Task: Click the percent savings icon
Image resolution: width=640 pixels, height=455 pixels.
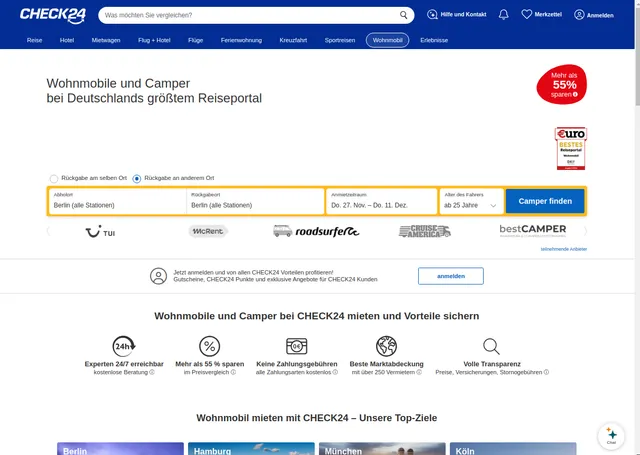Action: (x=209, y=346)
